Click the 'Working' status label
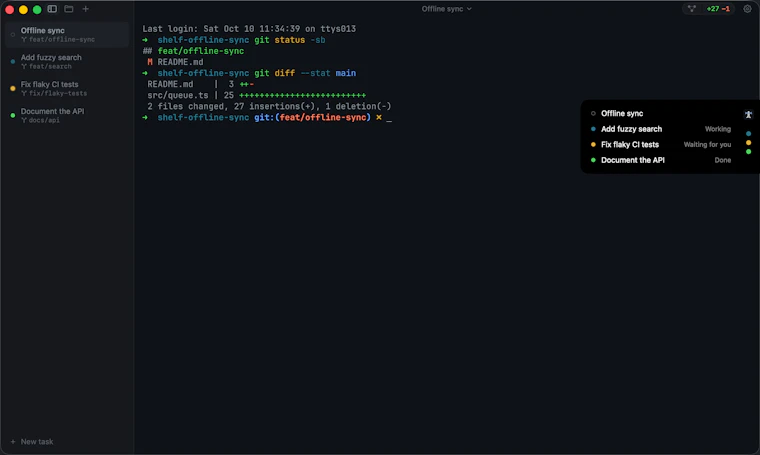 pos(717,129)
